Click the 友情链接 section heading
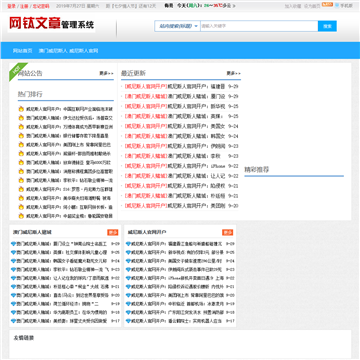The height and width of the screenshot is (360, 360). click(24, 338)
